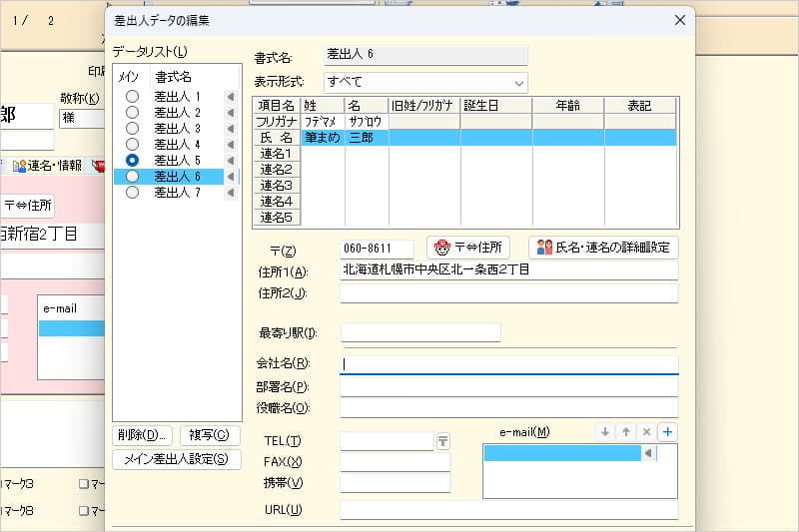Select radio button for 差出人 6
The height and width of the screenshot is (532, 799).
(x=132, y=176)
